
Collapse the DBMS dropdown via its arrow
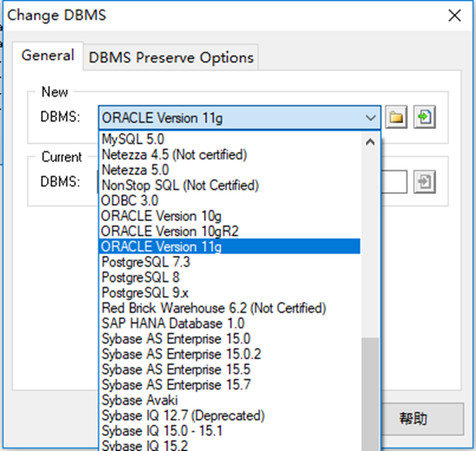click(x=370, y=118)
